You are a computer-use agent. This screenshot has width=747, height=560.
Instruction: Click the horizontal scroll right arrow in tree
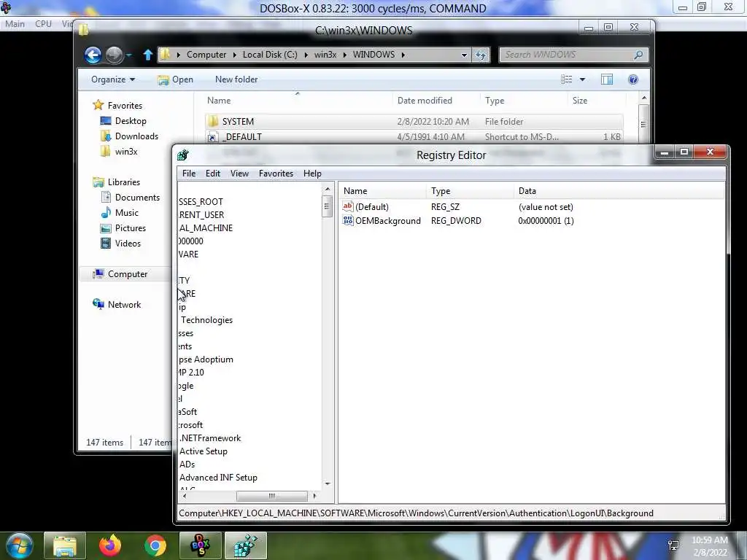[314, 496]
